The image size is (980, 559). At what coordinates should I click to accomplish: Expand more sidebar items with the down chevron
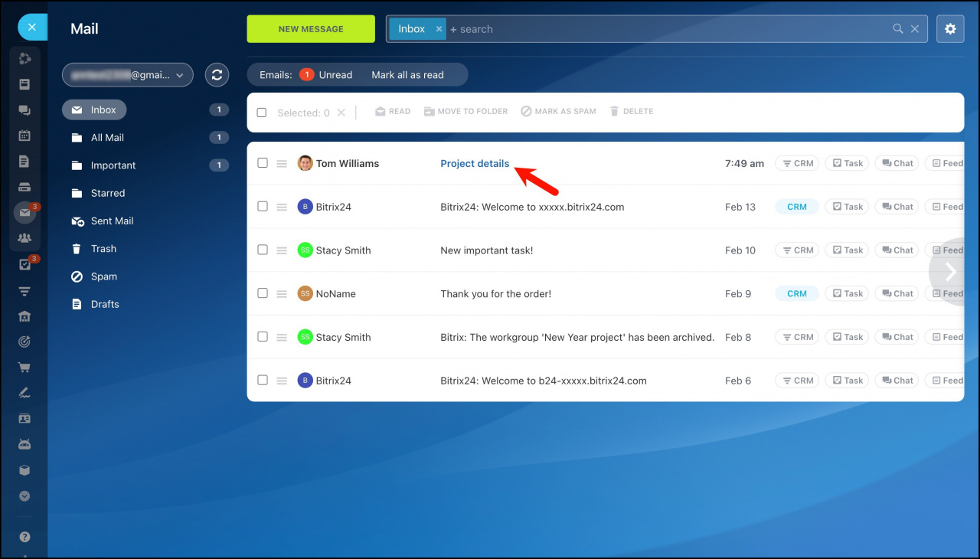pos(24,496)
